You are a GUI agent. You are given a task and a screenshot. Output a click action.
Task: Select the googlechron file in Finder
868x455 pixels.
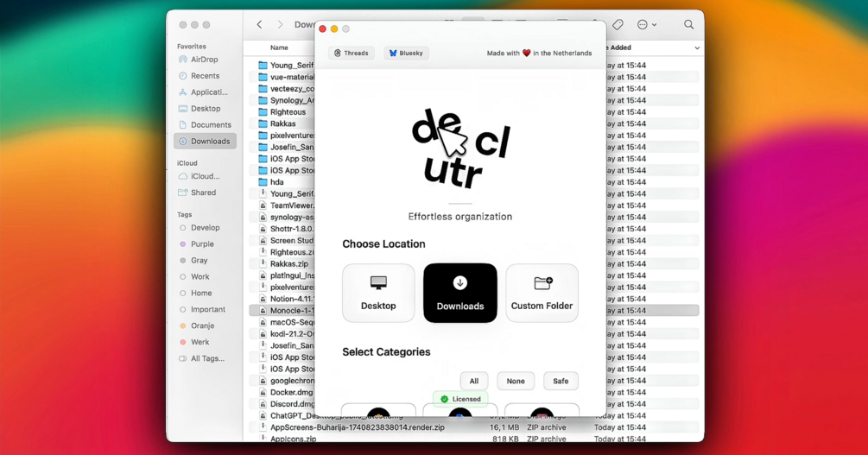coord(286,381)
